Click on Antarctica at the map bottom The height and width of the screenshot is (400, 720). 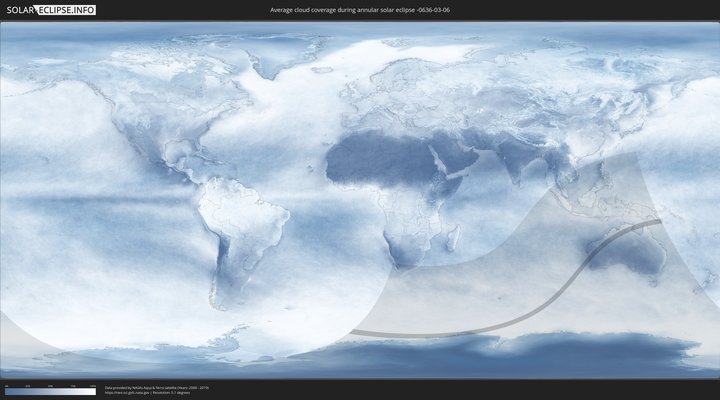(500, 355)
